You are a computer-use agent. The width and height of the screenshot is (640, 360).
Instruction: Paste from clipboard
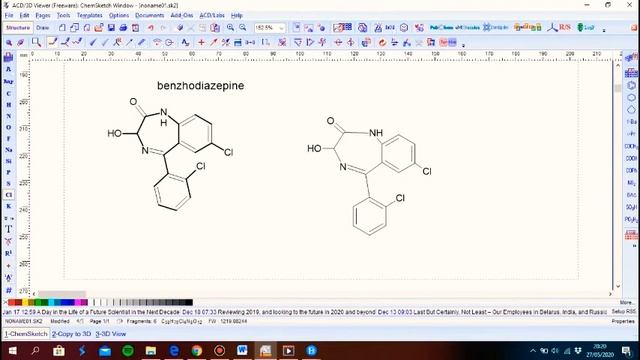[x=215, y=28]
